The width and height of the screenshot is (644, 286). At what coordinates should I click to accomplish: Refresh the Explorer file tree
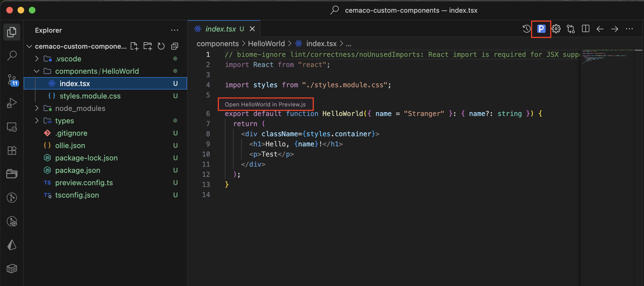click(x=161, y=46)
